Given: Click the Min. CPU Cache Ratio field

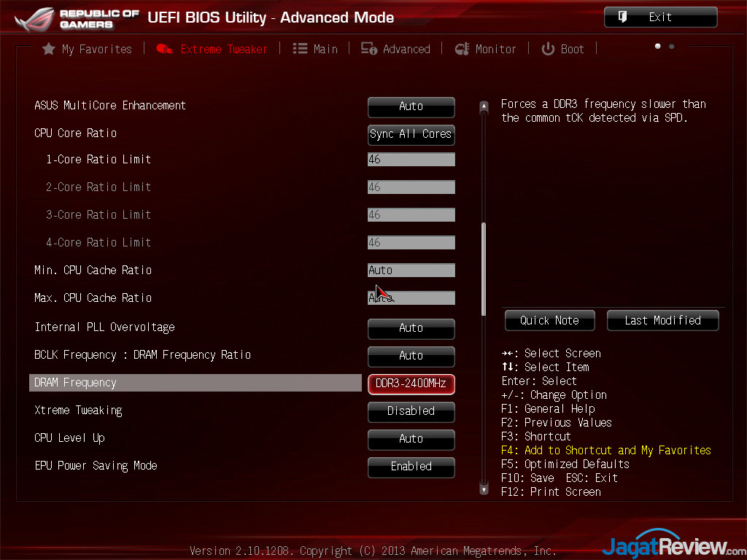Looking at the screenshot, I should point(411,270).
